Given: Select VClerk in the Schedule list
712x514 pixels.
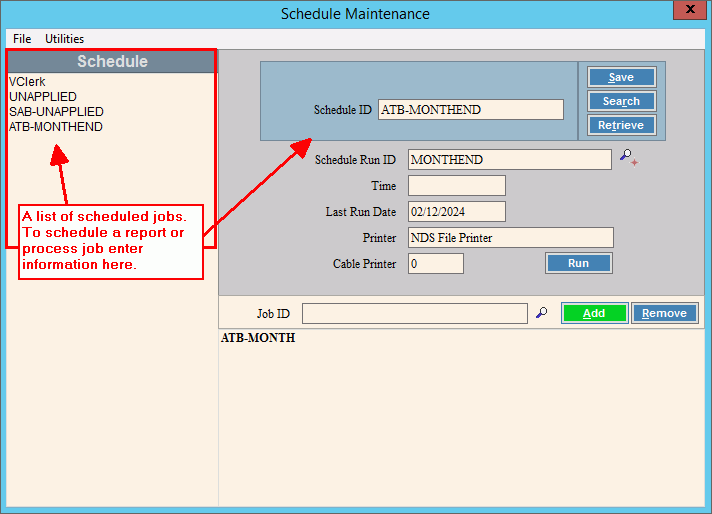Looking at the screenshot, I should pos(27,82).
